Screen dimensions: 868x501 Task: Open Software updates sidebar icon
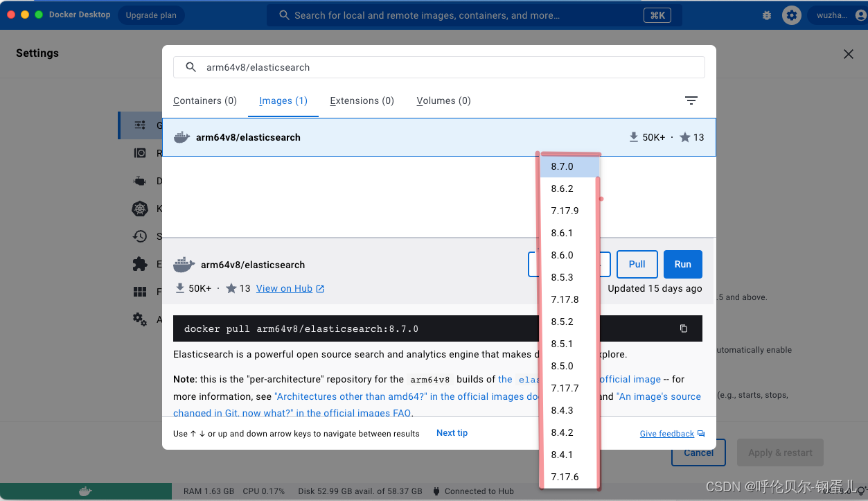pos(140,236)
